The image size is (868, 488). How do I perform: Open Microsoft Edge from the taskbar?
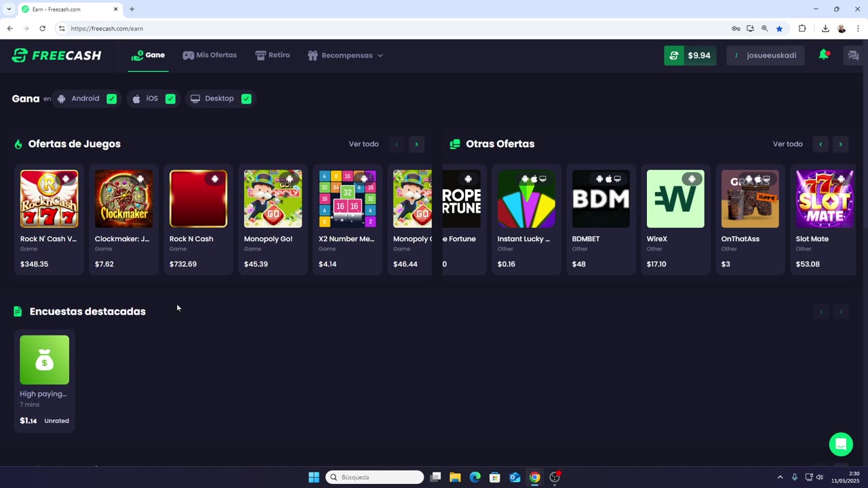(x=475, y=477)
